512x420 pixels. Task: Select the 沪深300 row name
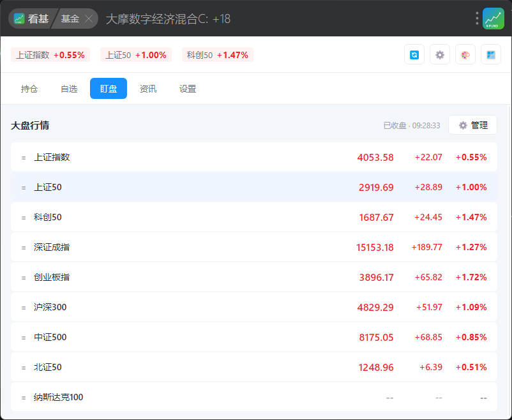pyautogui.click(x=50, y=307)
